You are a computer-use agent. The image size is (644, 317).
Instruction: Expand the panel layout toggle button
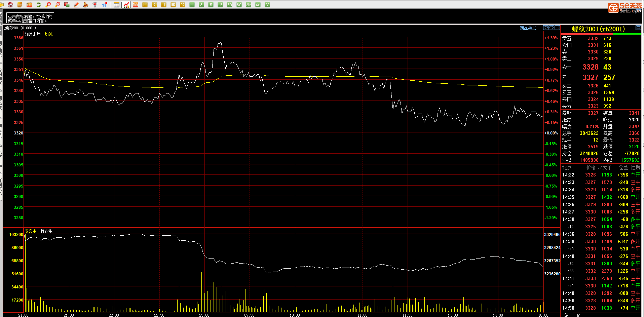pos(557,28)
